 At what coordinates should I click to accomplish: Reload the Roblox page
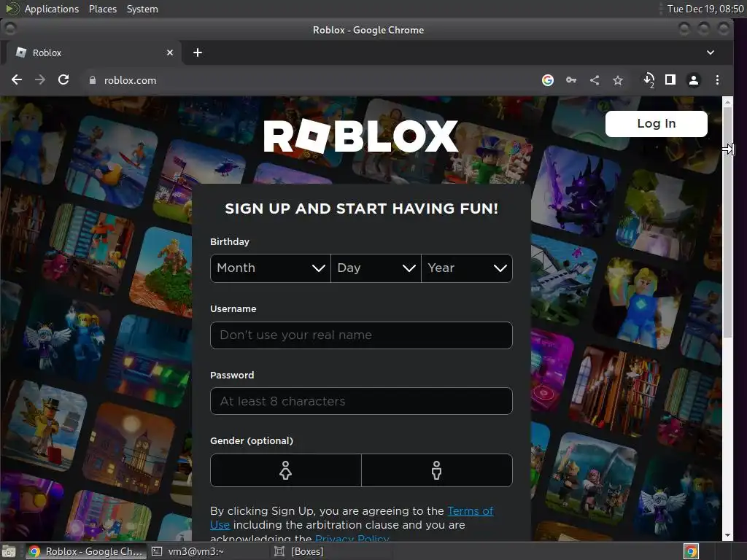[63, 80]
